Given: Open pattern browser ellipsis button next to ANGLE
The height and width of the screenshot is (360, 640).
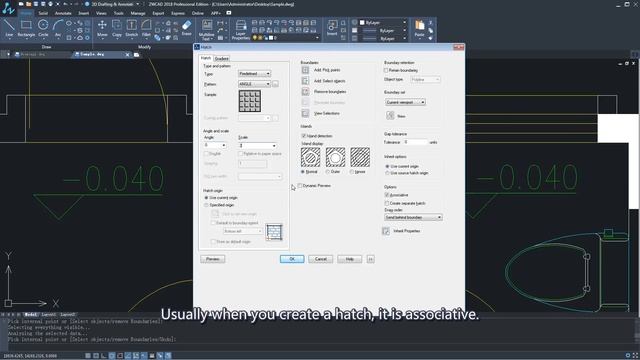Looking at the screenshot, I should [x=276, y=84].
